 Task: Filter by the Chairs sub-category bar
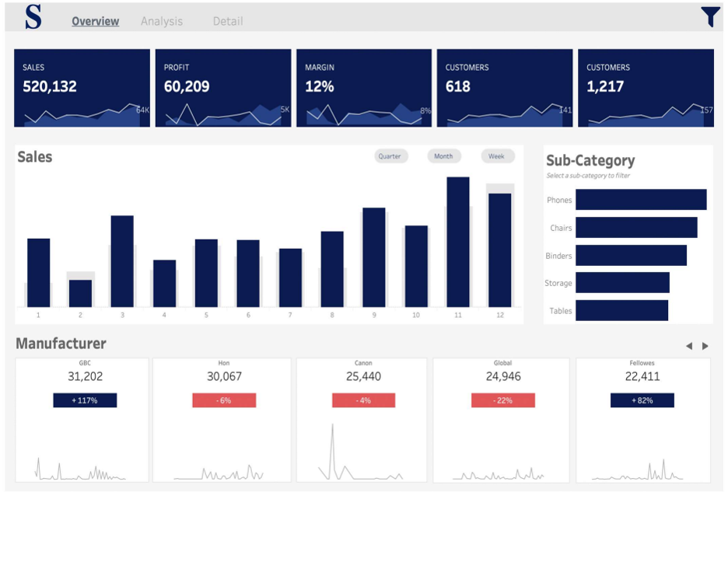pos(635,228)
